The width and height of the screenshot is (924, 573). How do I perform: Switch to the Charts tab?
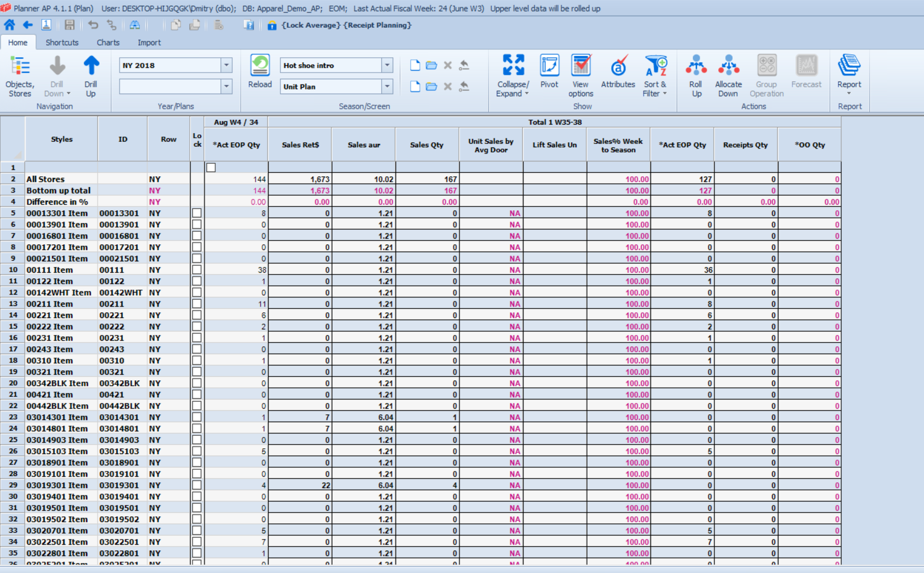tap(108, 43)
